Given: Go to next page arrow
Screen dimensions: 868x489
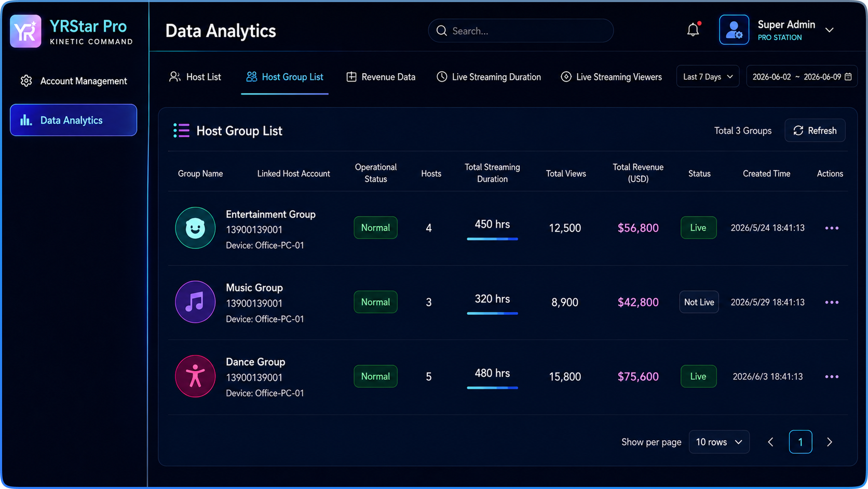Looking at the screenshot, I should (x=829, y=442).
